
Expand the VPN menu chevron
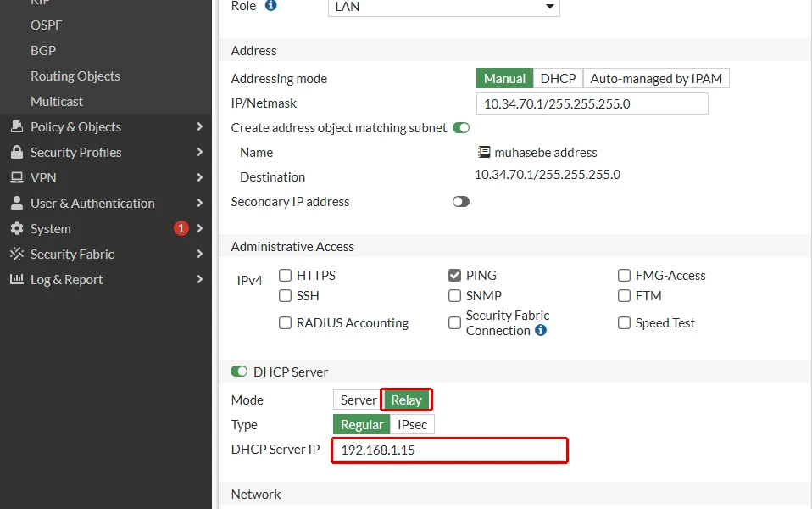point(200,177)
